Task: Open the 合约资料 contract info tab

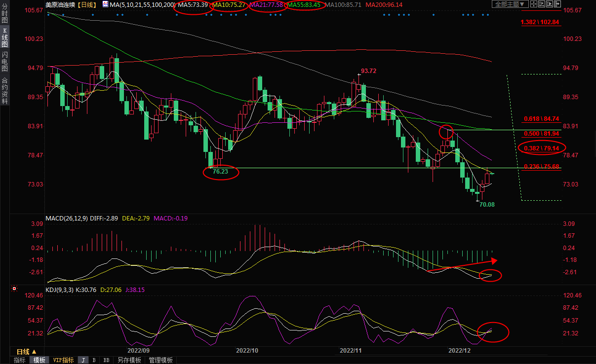Action: pyautogui.click(x=4, y=91)
